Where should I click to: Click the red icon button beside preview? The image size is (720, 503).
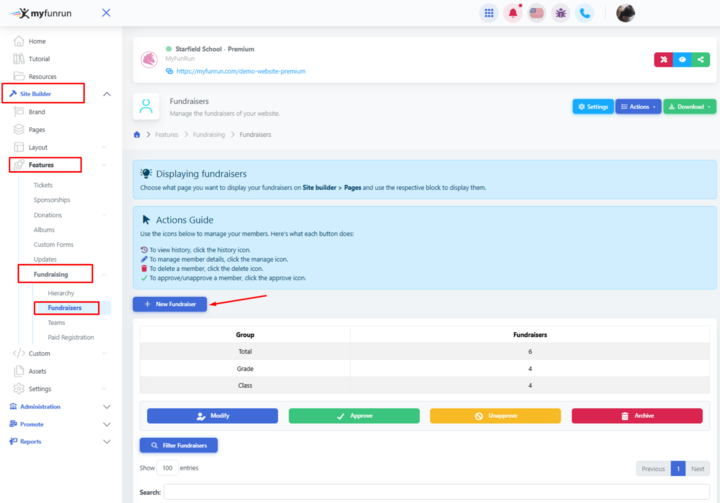point(663,60)
